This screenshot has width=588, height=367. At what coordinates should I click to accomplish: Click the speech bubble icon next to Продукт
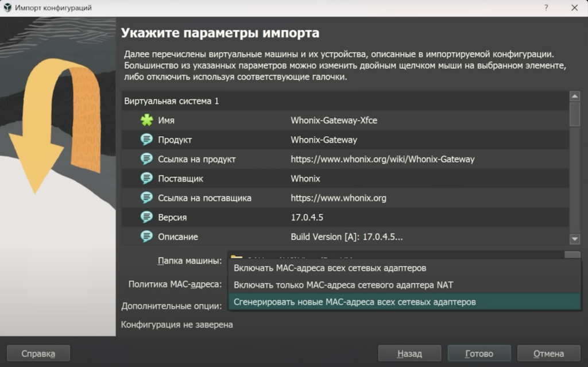147,140
